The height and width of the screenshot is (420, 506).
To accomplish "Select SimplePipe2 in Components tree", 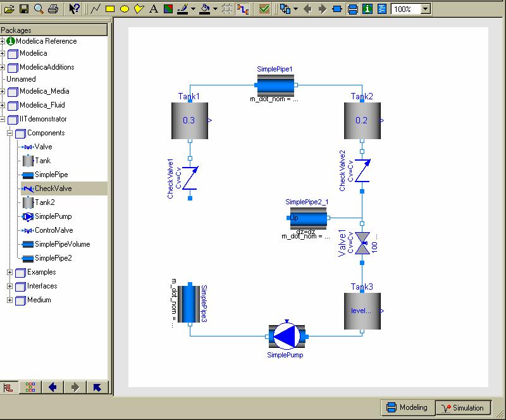I will pyautogui.click(x=47, y=258).
